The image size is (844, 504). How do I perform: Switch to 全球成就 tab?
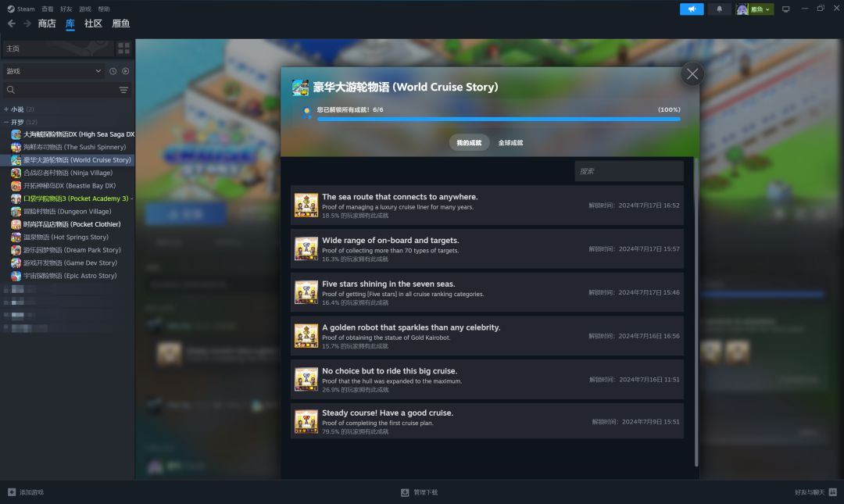(x=510, y=143)
